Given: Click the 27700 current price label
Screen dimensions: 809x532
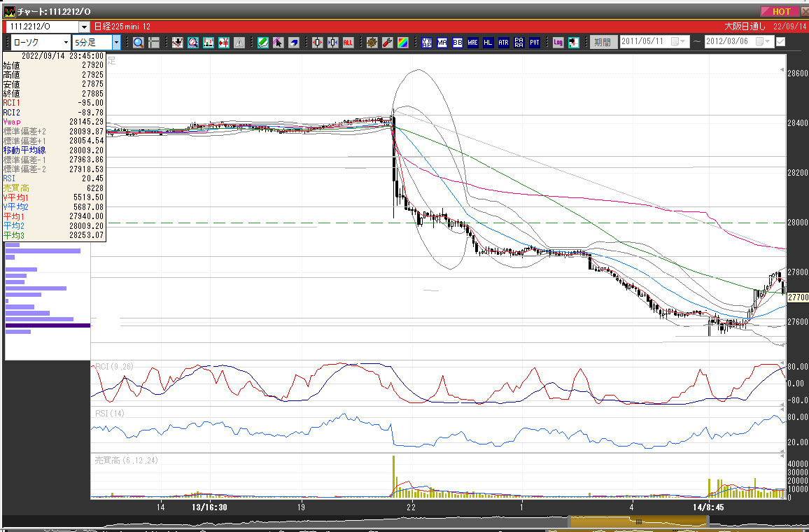Looking at the screenshot, I should [x=798, y=297].
